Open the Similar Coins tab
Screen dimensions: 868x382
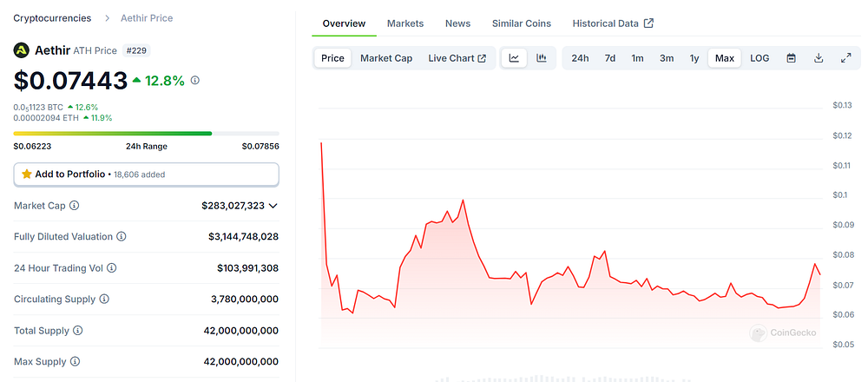coord(522,23)
